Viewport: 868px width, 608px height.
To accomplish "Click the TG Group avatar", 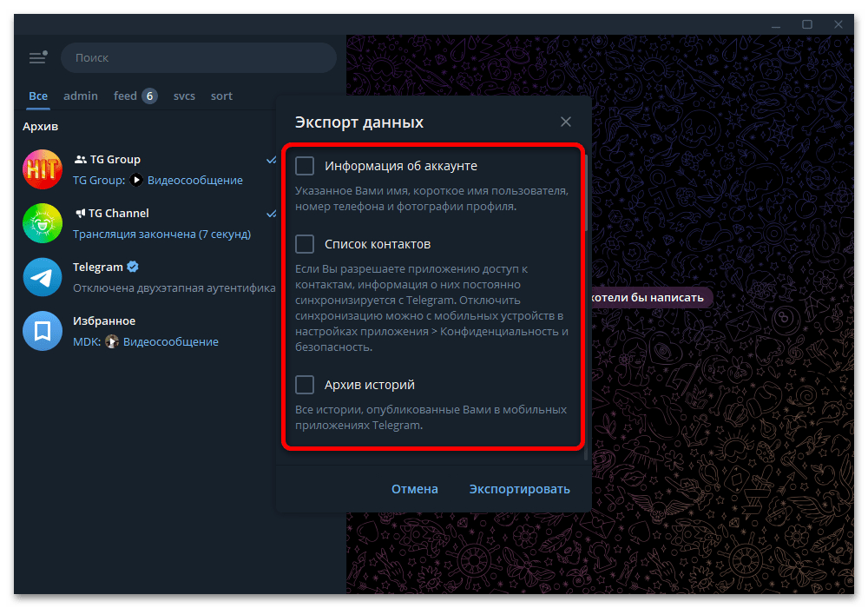I will 43,169.
